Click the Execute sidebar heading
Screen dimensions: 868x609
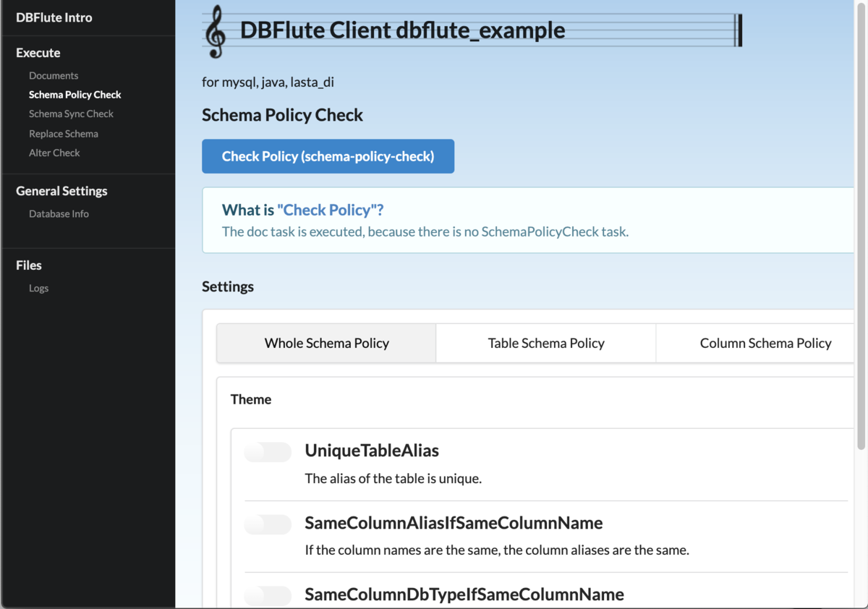tap(38, 53)
